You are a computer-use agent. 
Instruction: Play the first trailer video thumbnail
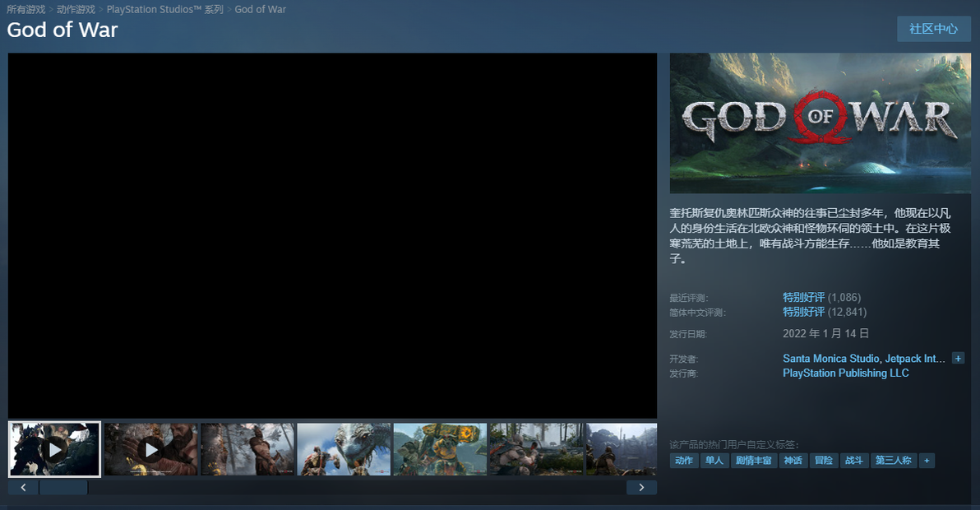pyautogui.click(x=54, y=449)
